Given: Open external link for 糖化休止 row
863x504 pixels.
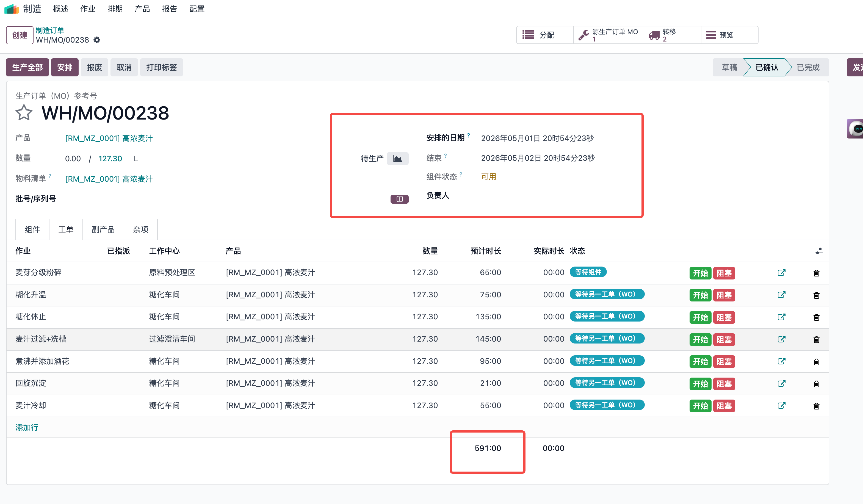Looking at the screenshot, I should pos(781,317).
